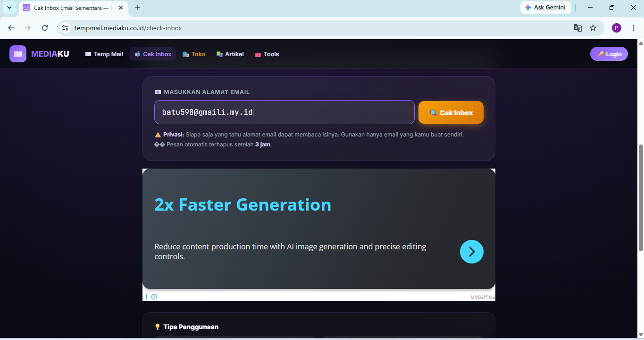644x340 pixels.
Task: Open the 2x Faster Generation ad headline
Action: (x=243, y=204)
